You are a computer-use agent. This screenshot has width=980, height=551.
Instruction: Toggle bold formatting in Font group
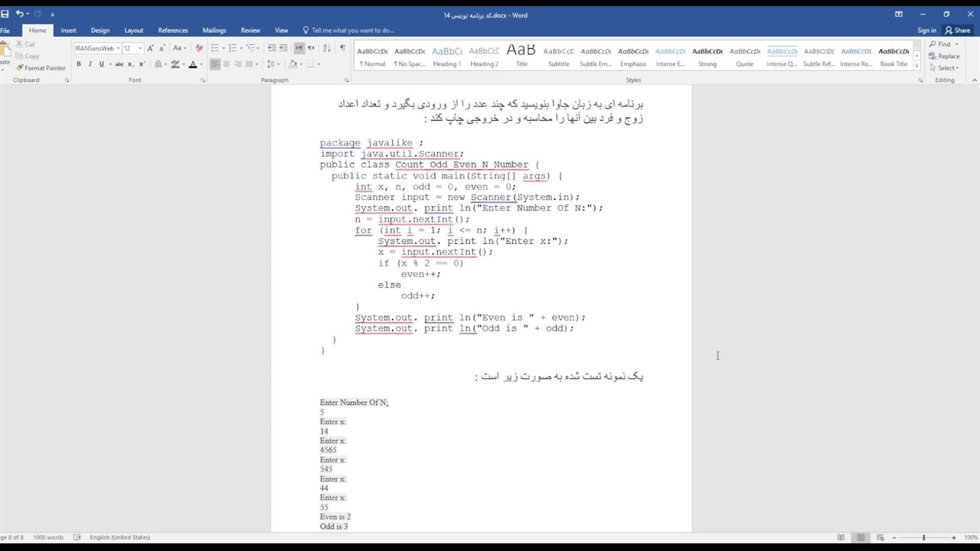click(79, 64)
